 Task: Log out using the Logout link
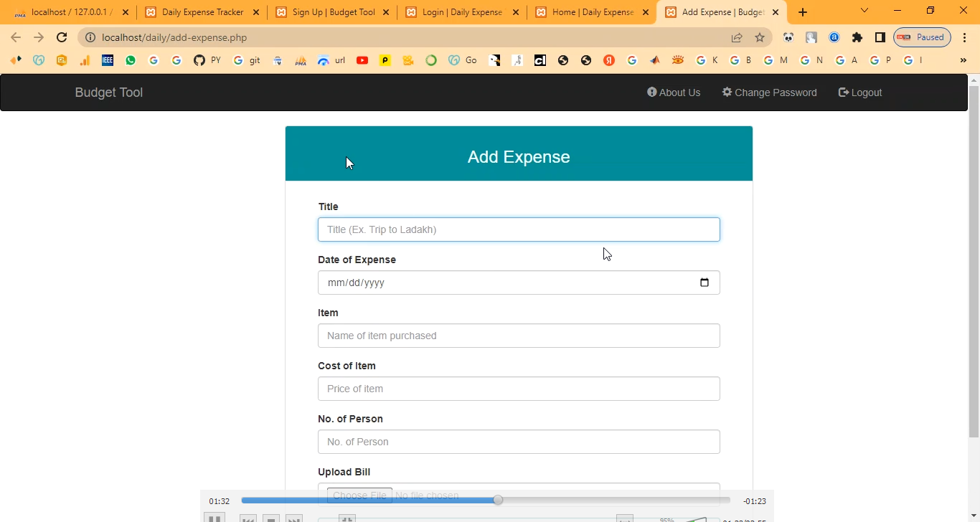[x=860, y=92]
